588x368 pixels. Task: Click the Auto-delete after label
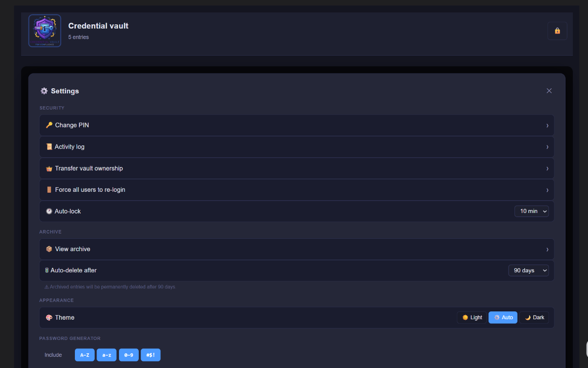73,270
